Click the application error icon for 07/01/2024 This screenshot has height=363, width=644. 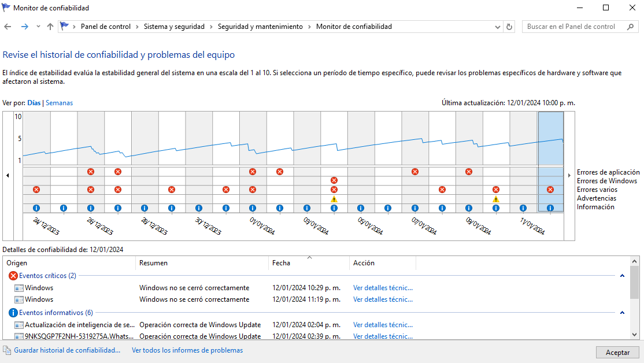[x=415, y=172]
